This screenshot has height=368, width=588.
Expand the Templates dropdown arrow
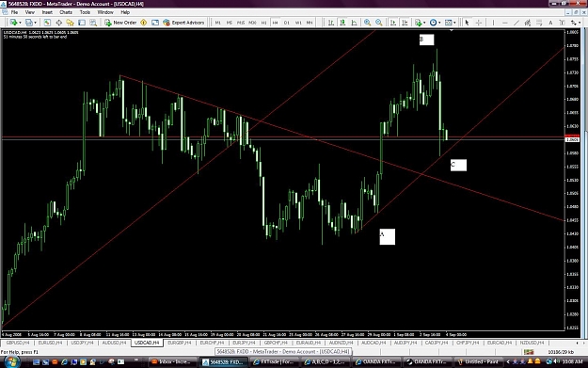454,23
